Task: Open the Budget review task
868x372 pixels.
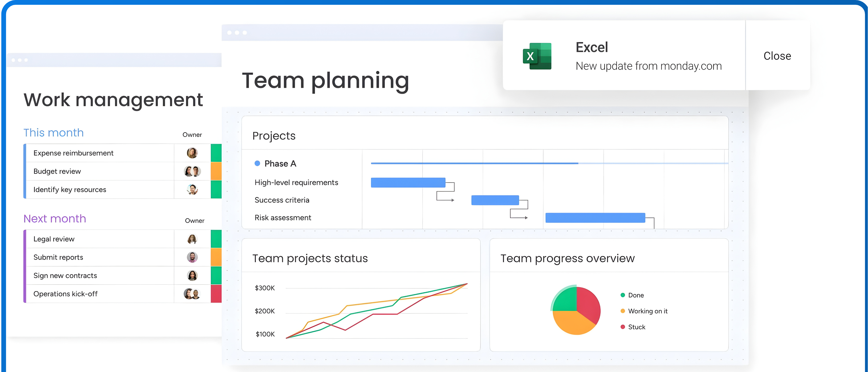Action: point(57,171)
